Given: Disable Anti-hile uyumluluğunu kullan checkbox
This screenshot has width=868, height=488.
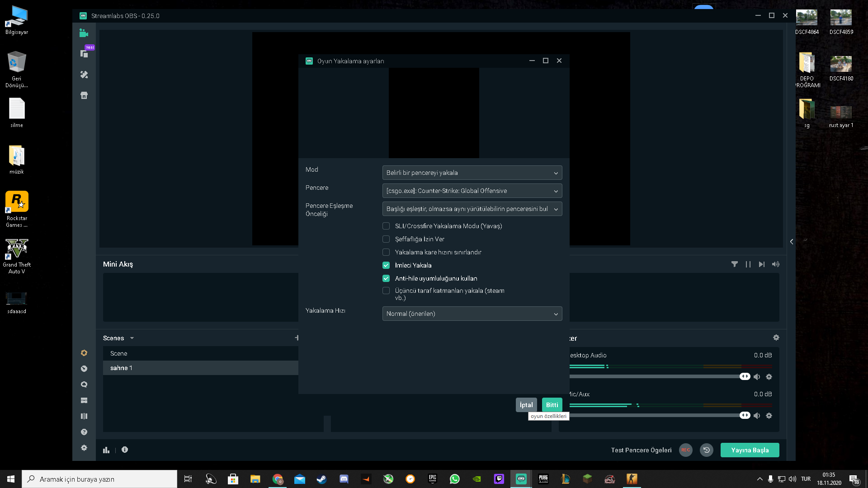Looking at the screenshot, I should click(386, 278).
